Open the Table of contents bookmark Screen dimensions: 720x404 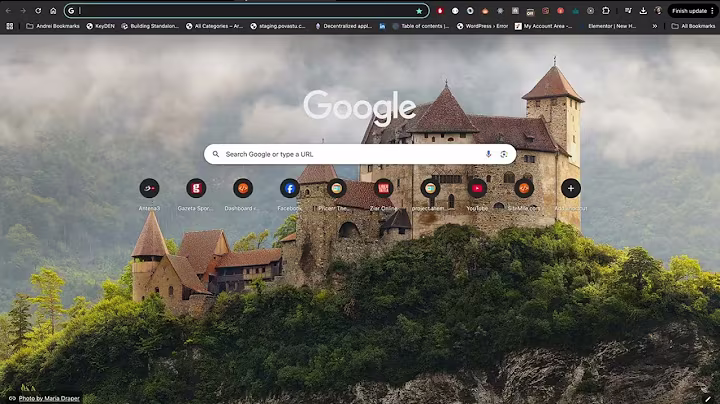pyautogui.click(x=421, y=26)
